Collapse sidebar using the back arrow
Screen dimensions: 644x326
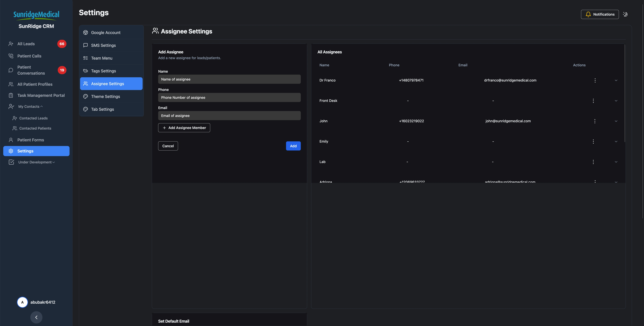[x=36, y=317]
